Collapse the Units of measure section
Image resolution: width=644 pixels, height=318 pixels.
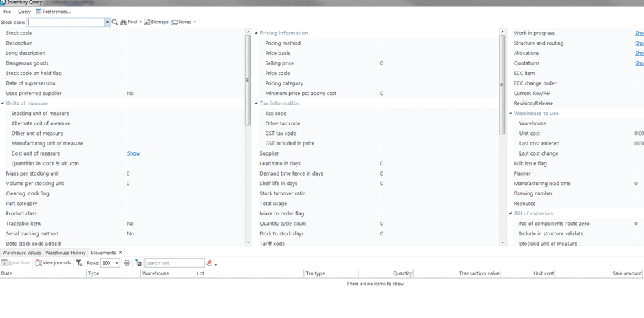(x=3, y=103)
